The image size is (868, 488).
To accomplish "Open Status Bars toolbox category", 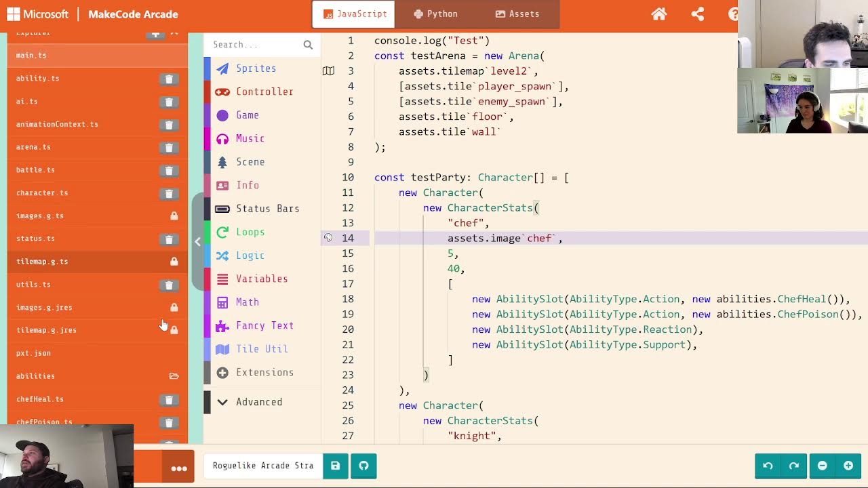I will pyautogui.click(x=262, y=209).
